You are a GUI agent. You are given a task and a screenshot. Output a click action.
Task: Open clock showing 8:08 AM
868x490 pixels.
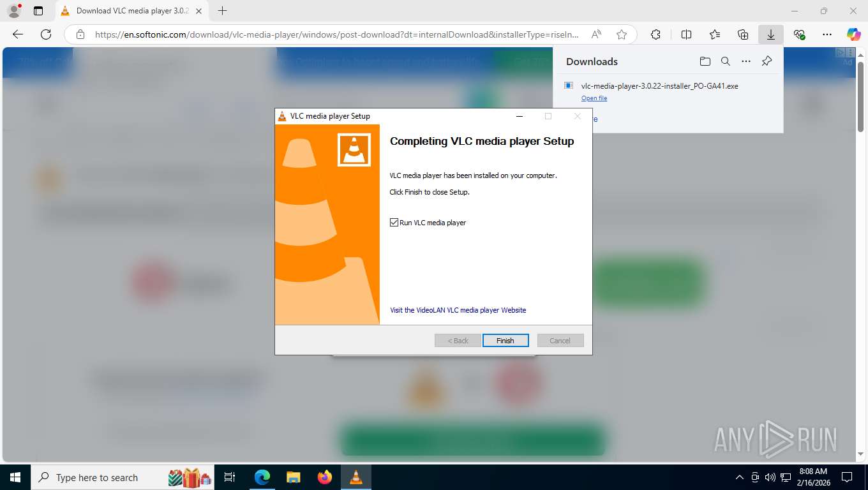tap(812, 477)
